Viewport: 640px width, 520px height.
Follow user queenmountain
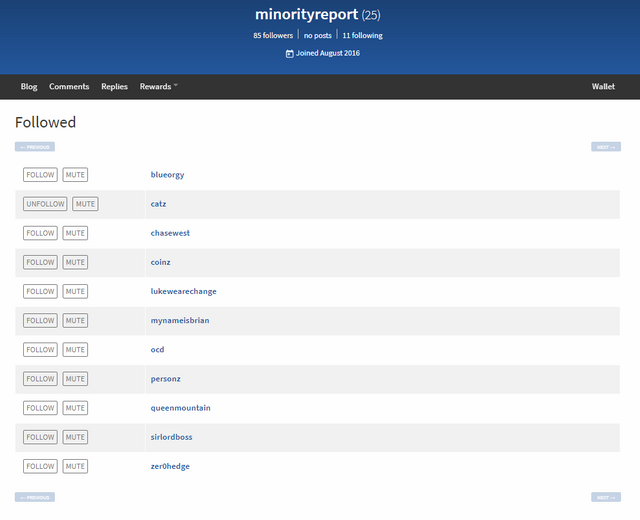(40, 408)
